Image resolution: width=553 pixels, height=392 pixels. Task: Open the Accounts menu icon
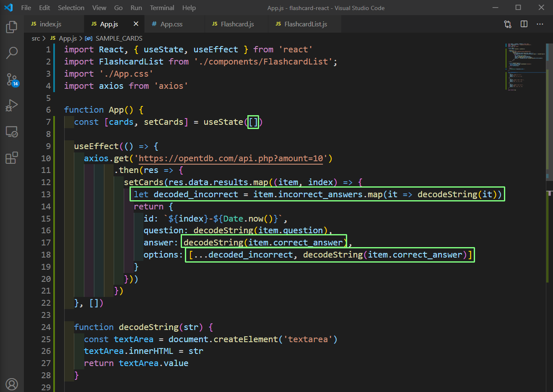click(12, 384)
